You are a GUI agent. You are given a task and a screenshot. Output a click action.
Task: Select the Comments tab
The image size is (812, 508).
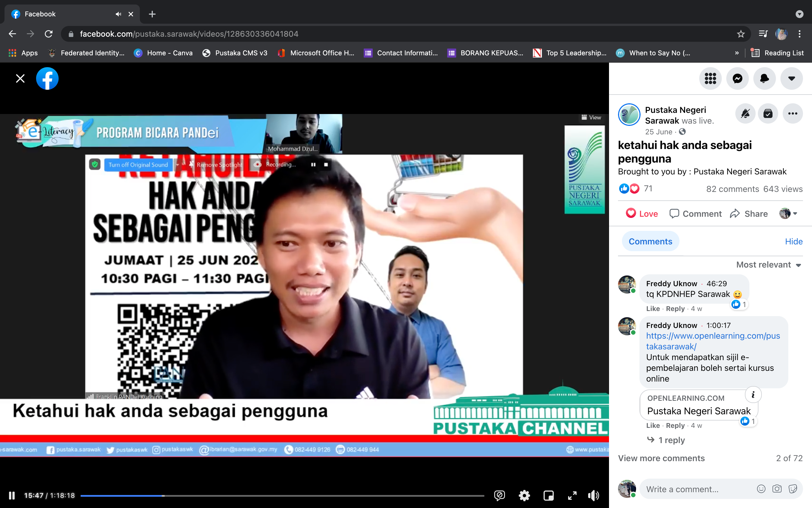pos(650,241)
